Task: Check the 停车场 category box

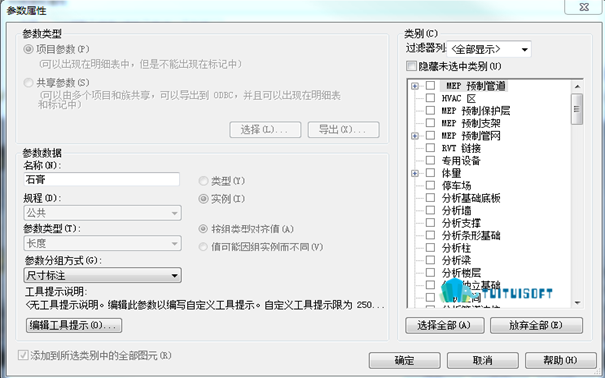Action: point(430,185)
